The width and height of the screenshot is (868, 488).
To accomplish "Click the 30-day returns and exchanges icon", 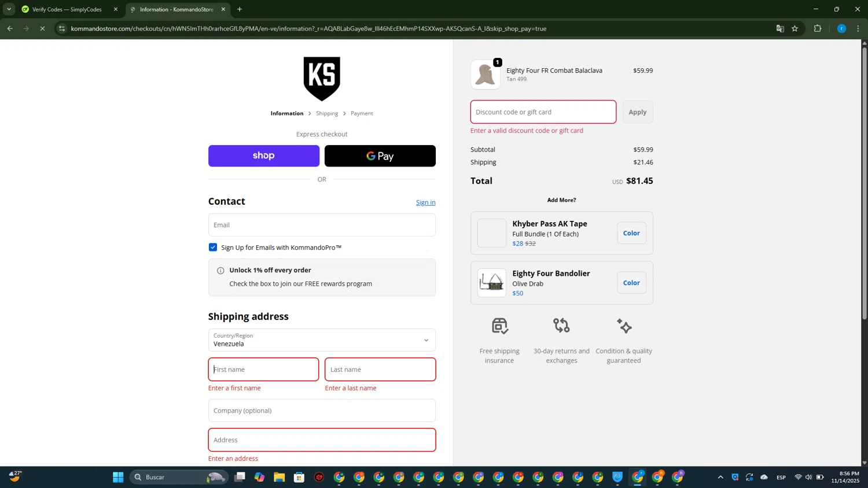I will 561,326.
